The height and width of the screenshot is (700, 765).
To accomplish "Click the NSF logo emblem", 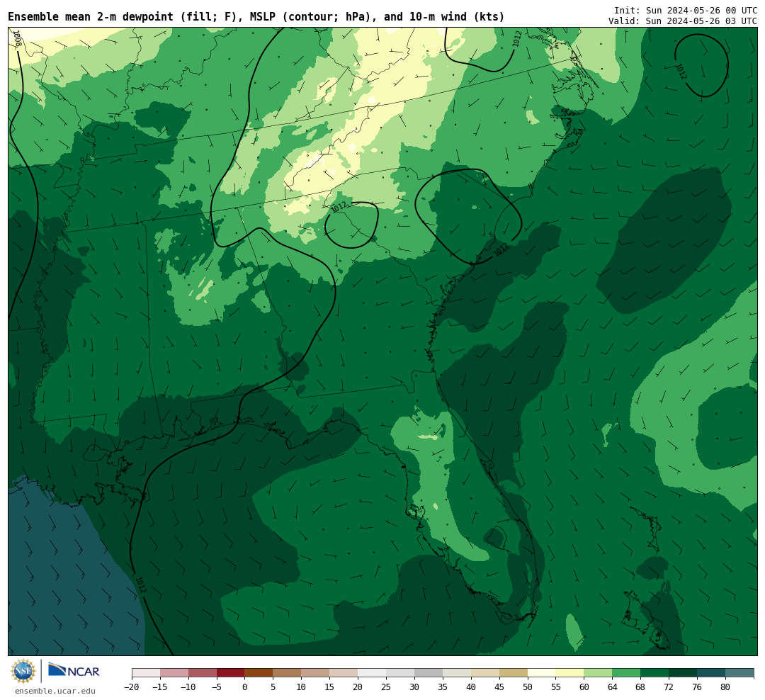I will [x=23, y=671].
